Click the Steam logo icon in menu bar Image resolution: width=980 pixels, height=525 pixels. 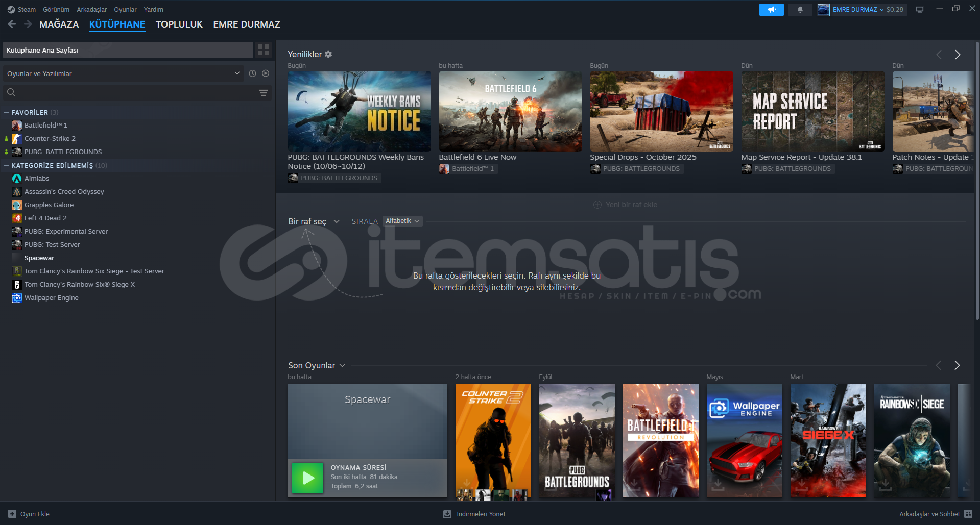tap(11, 10)
